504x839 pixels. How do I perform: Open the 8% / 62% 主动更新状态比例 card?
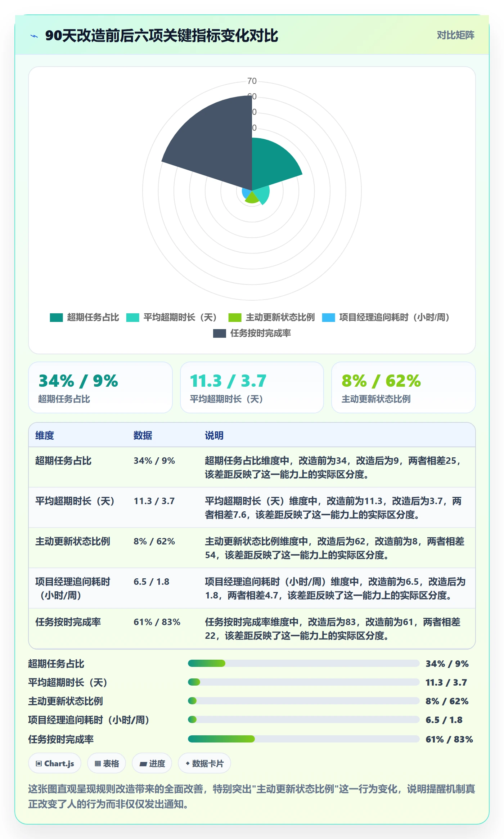tap(404, 387)
